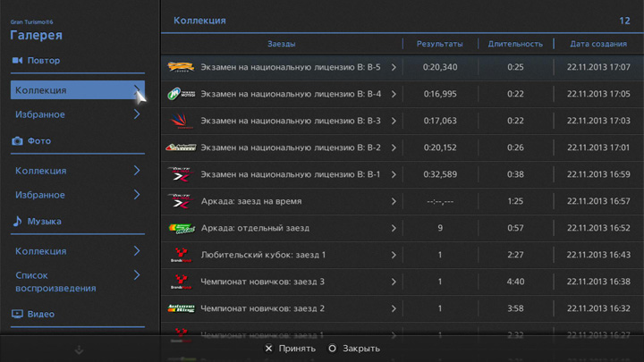This screenshot has width=644, height=362.
Task: Click the music note icon beside Музыка
Action: [17, 221]
